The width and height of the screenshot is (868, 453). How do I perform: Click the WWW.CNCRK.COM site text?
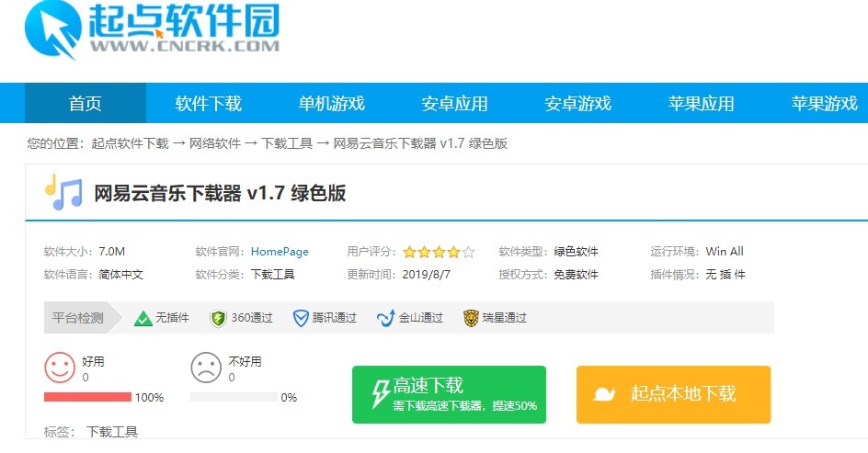[x=185, y=47]
